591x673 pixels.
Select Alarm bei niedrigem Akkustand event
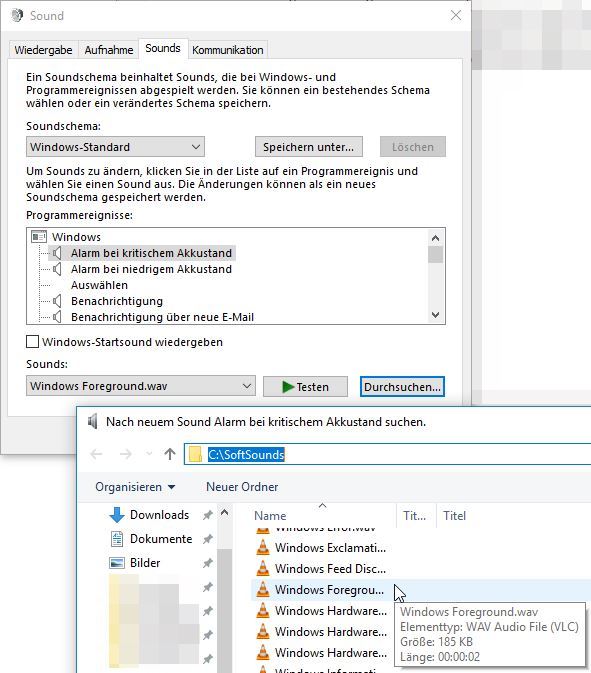151,269
